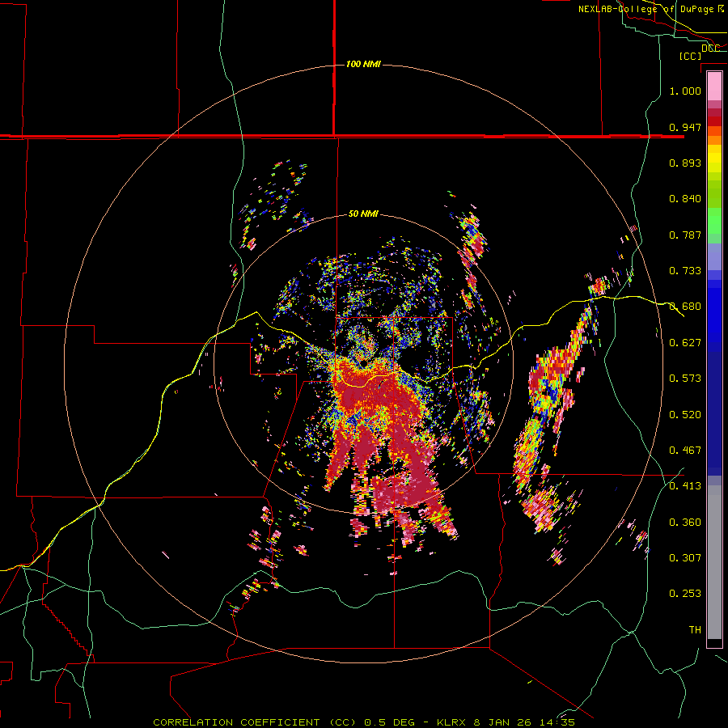Click the 0.947 legend value
728x728 pixels.
[685, 127]
